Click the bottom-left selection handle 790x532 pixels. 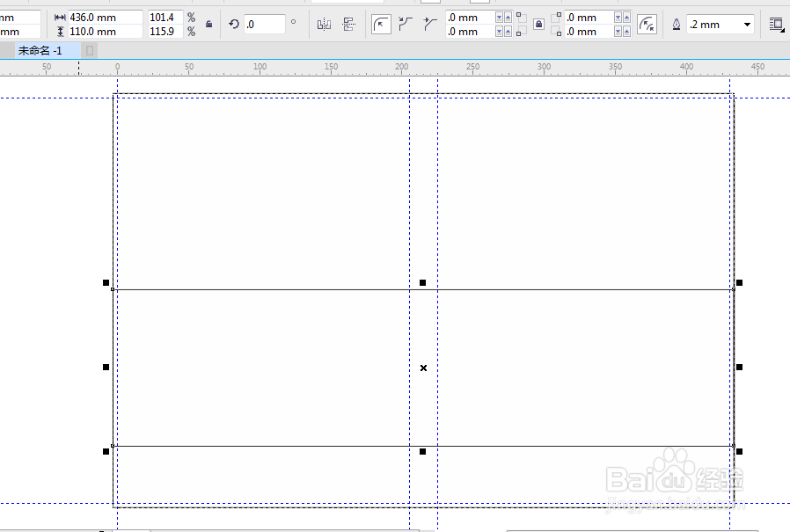pos(106,451)
